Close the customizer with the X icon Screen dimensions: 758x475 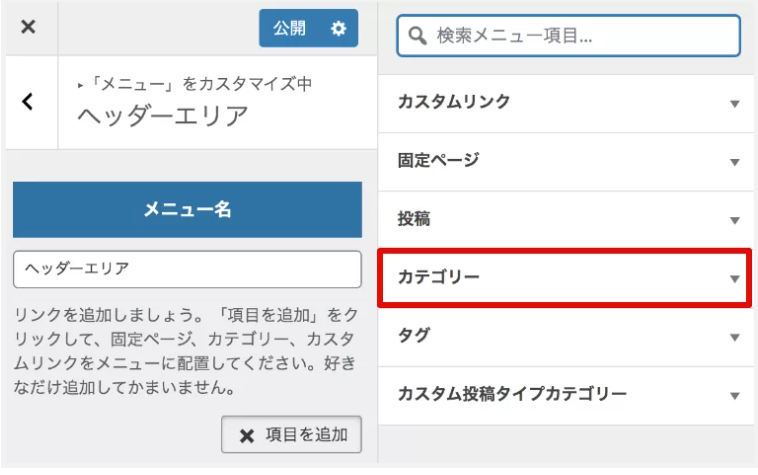click(28, 28)
